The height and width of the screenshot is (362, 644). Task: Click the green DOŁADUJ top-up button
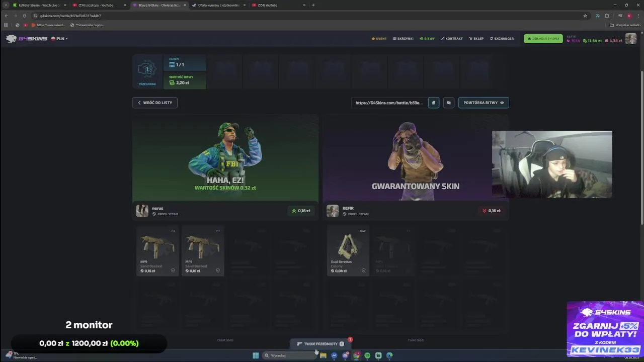coord(543,39)
